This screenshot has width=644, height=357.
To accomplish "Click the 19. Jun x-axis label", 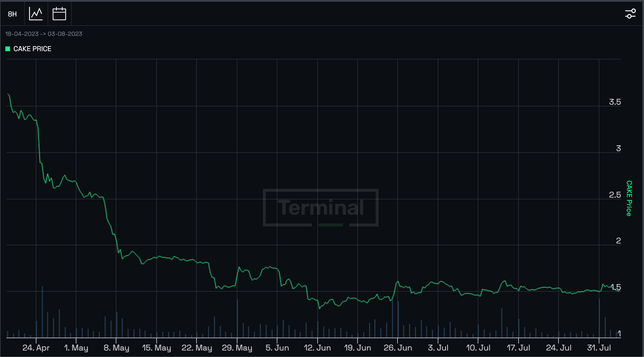I will (x=358, y=348).
